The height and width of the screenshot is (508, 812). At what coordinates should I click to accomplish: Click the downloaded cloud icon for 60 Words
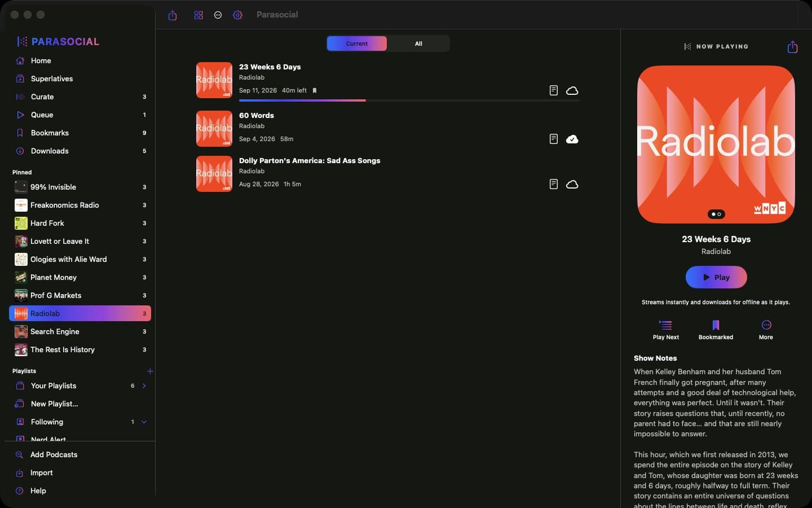point(572,139)
